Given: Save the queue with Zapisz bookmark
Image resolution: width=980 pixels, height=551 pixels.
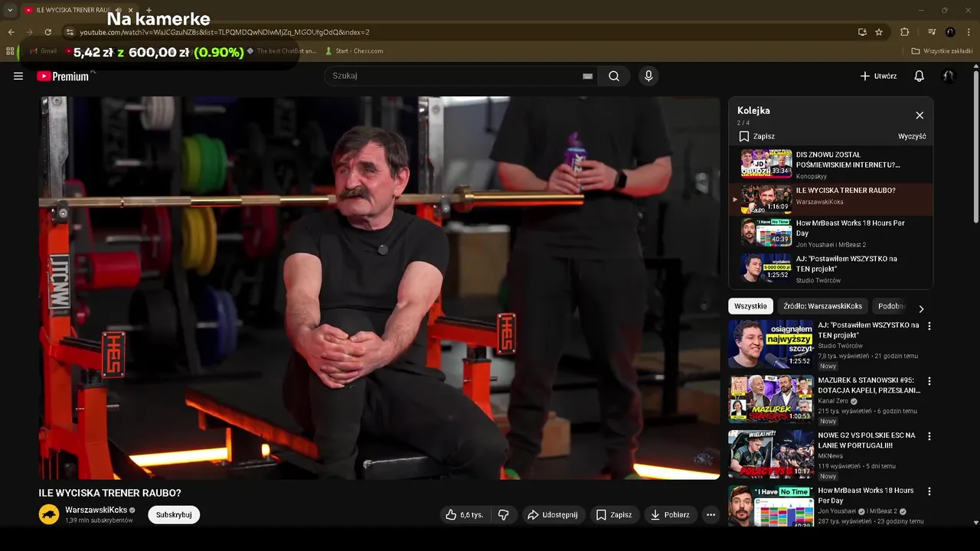Looking at the screenshot, I should (x=756, y=136).
